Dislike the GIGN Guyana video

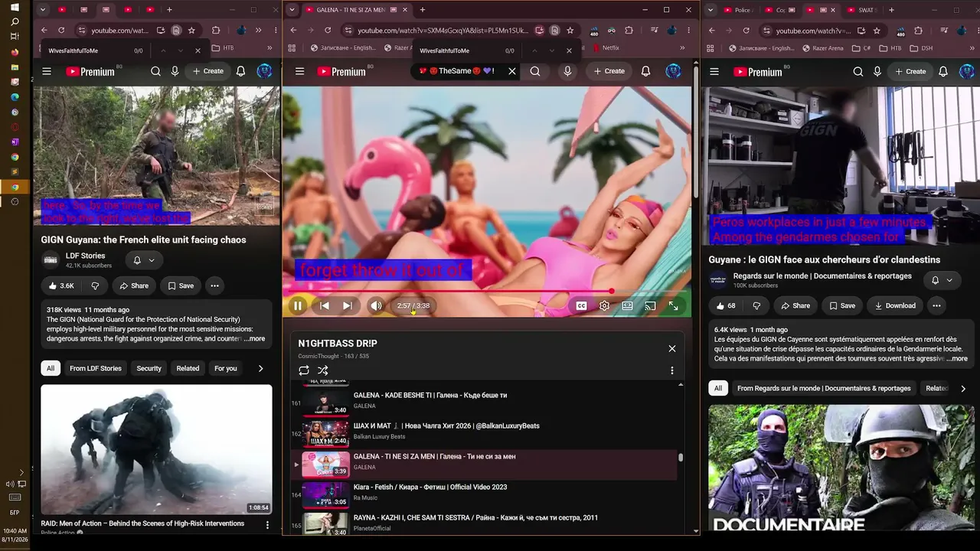pyautogui.click(x=95, y=285)
